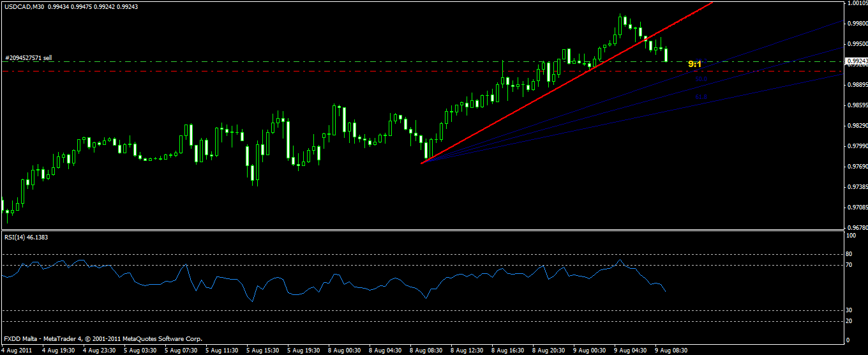This screenshot has height=355, width=868.
Task: Click the 9 Aug 04:30 time label
Action: click(x=631, y=350)
